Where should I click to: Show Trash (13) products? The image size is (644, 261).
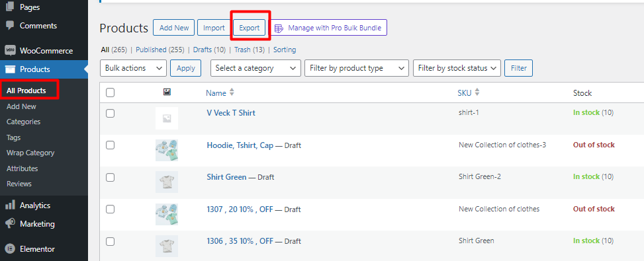point(250,50)
